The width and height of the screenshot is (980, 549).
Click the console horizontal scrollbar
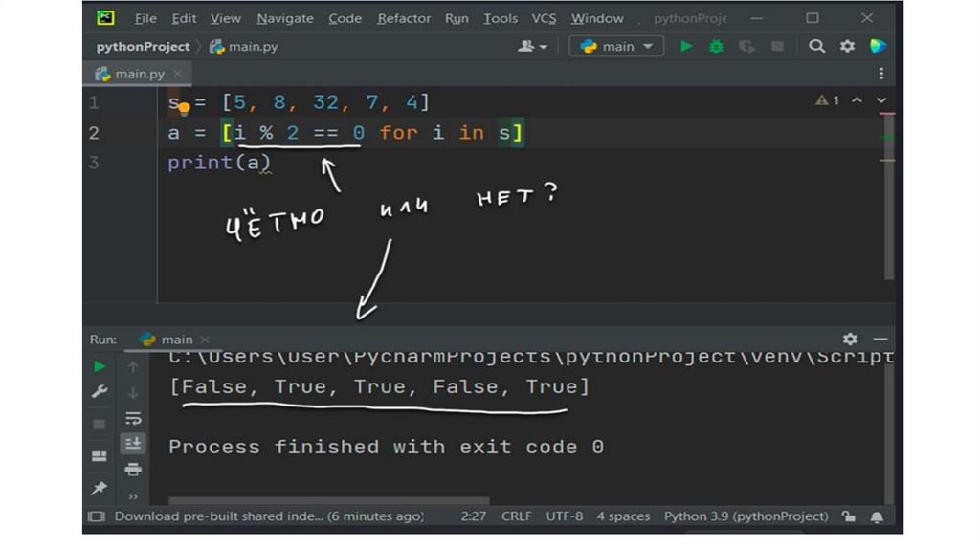pos(329,501)
